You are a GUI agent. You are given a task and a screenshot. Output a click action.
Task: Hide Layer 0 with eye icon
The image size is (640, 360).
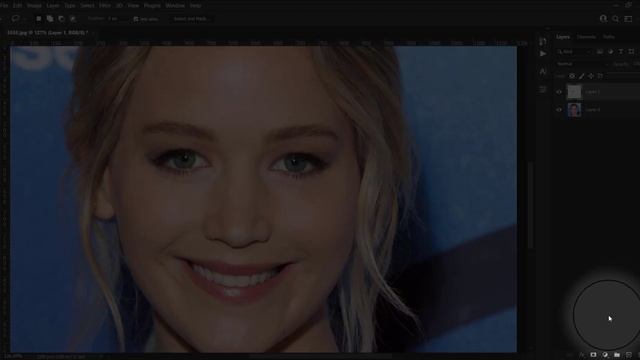click(x=559, y=110)
